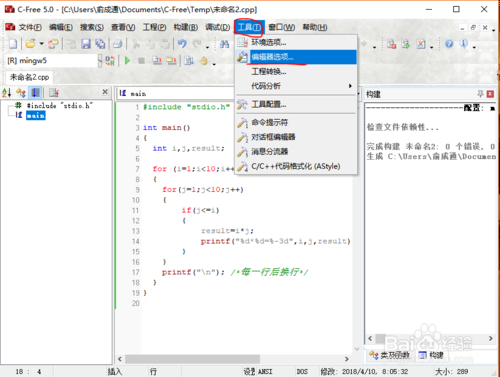Click the document with red X icon
The image size is (500, 377).
pos(421,44)
